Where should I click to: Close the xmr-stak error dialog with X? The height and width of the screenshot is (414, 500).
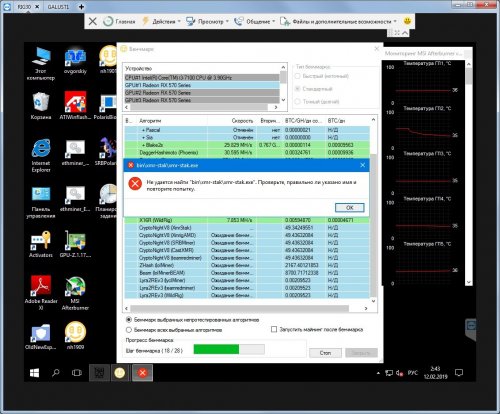coord(363,165)
